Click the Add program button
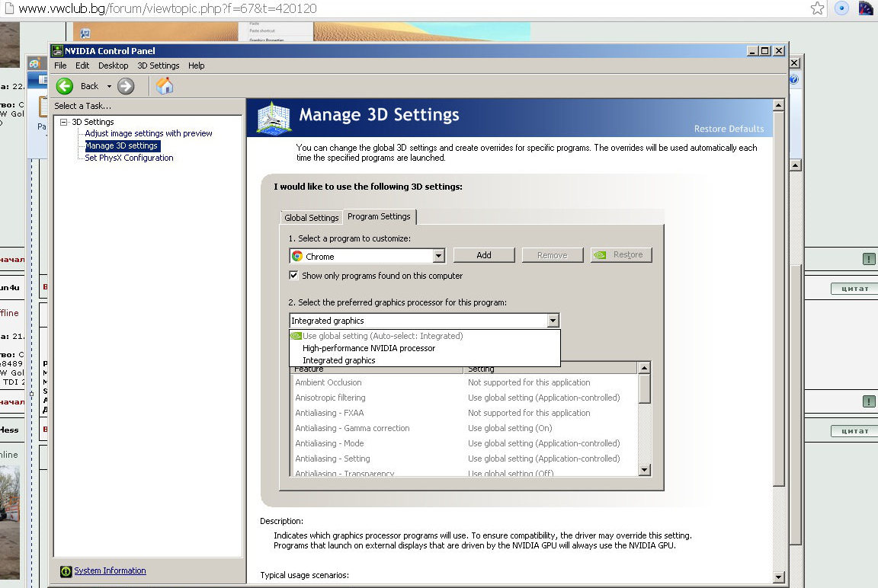This screenshot has width=878, height=588. pos(484,255)
